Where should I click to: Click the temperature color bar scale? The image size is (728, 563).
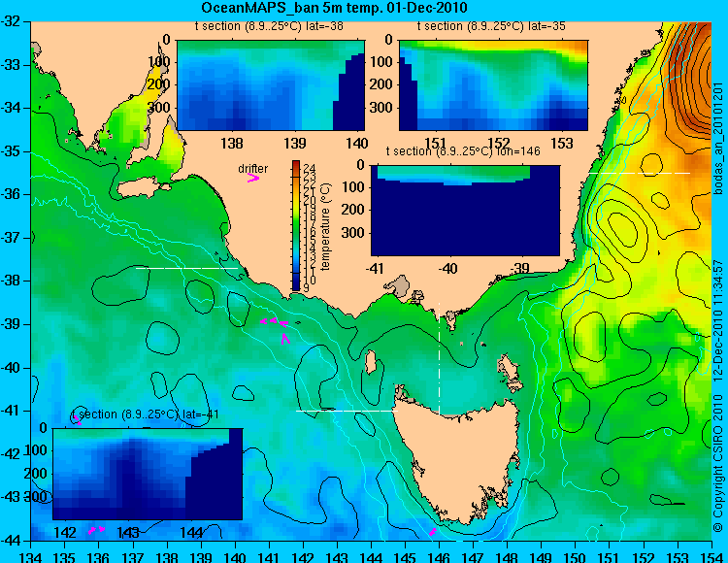[x=296, y=226]
